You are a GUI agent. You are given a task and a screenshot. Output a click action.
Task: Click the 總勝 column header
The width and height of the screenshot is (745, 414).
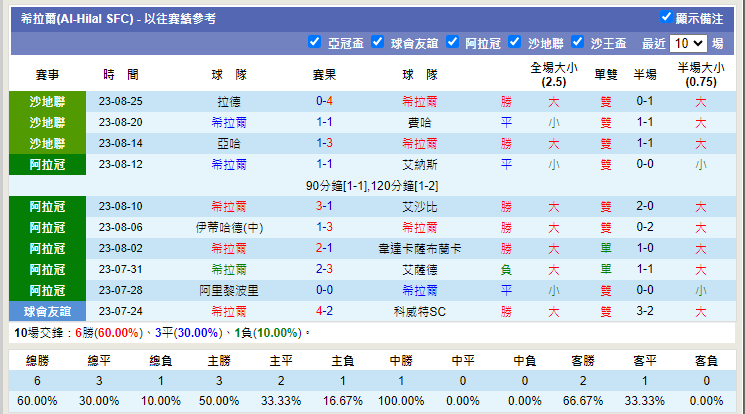pyautogui.click(x=37, y=361)
